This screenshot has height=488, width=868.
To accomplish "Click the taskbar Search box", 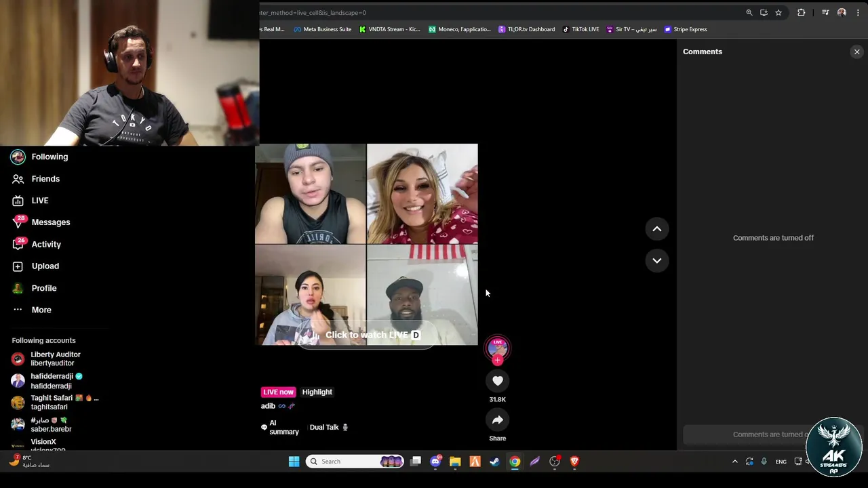I will pos(355,462).
